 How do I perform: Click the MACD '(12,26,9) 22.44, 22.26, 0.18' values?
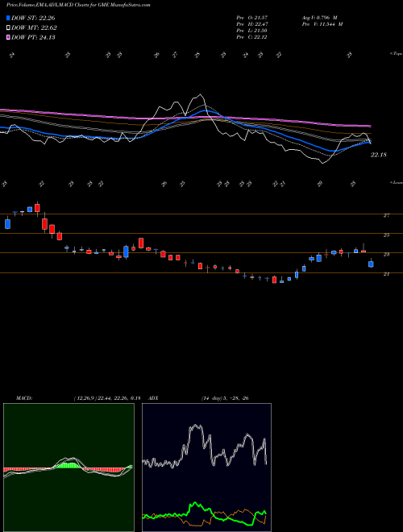coord(107,398)
